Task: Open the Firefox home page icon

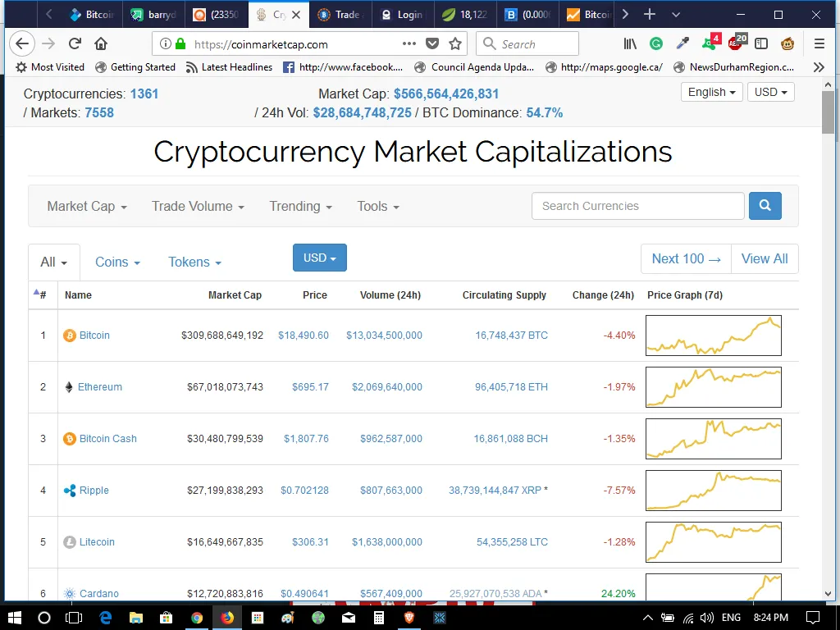Action: (101, 44)
